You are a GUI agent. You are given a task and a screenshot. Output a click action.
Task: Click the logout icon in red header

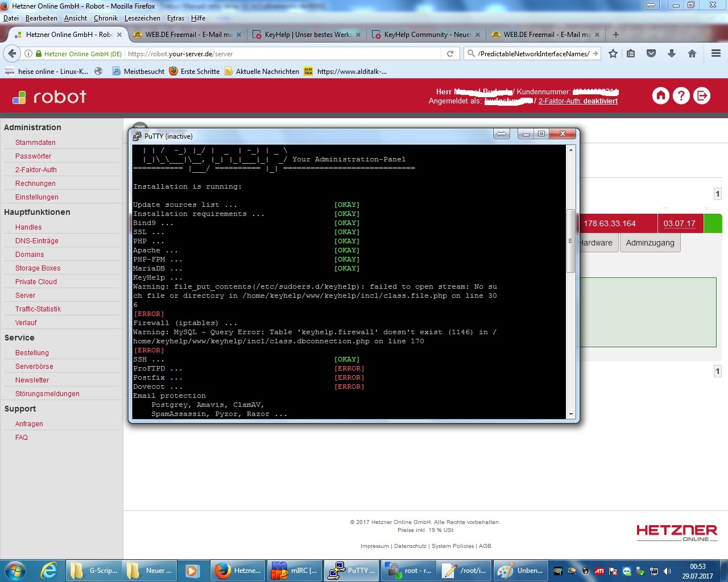702,95
